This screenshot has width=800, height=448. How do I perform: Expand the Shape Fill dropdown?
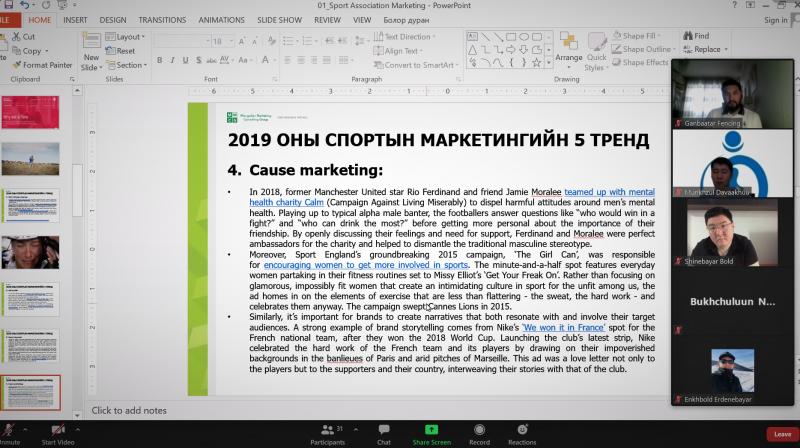pyautogui.click(x=636, y=36)
